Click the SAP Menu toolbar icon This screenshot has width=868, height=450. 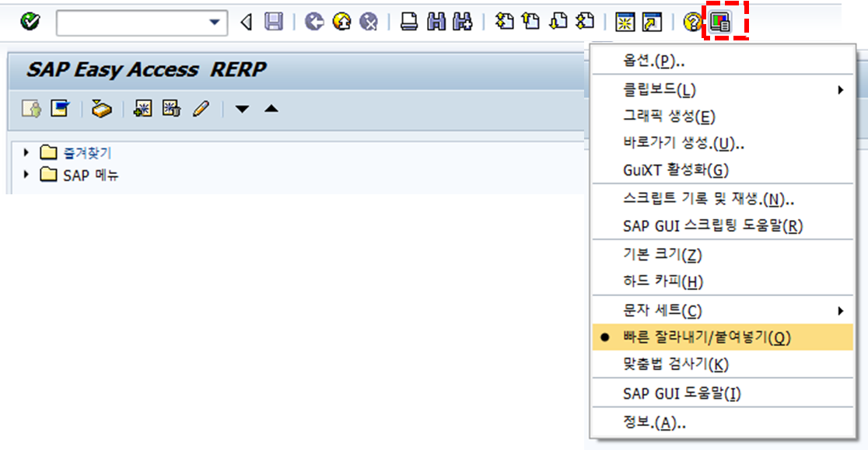tap(60, 108)
